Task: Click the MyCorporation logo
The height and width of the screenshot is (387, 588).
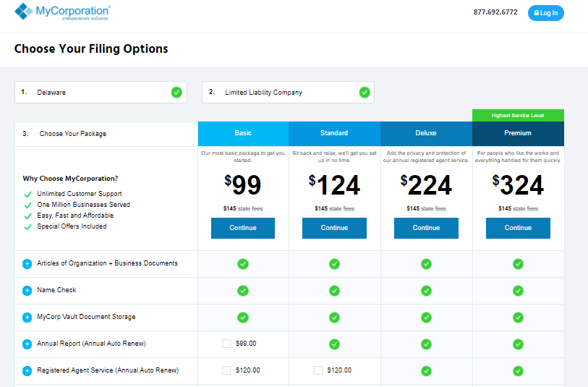Action: pos(63,12)
